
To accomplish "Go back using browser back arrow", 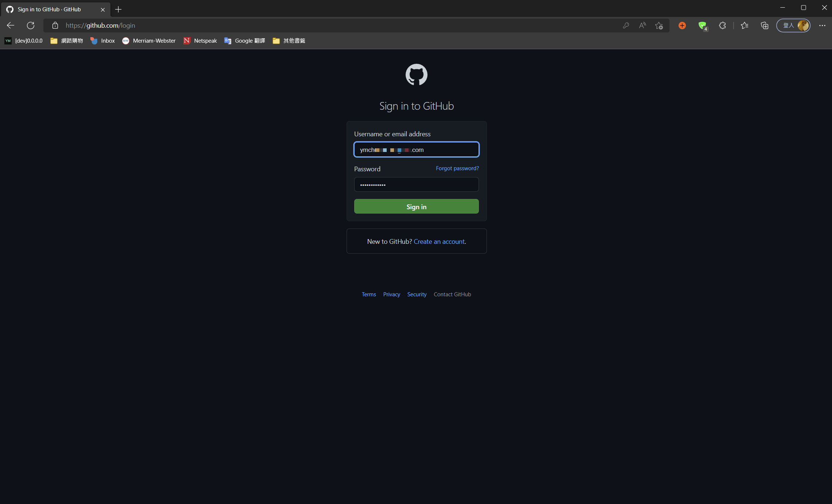I will point(11,26).
